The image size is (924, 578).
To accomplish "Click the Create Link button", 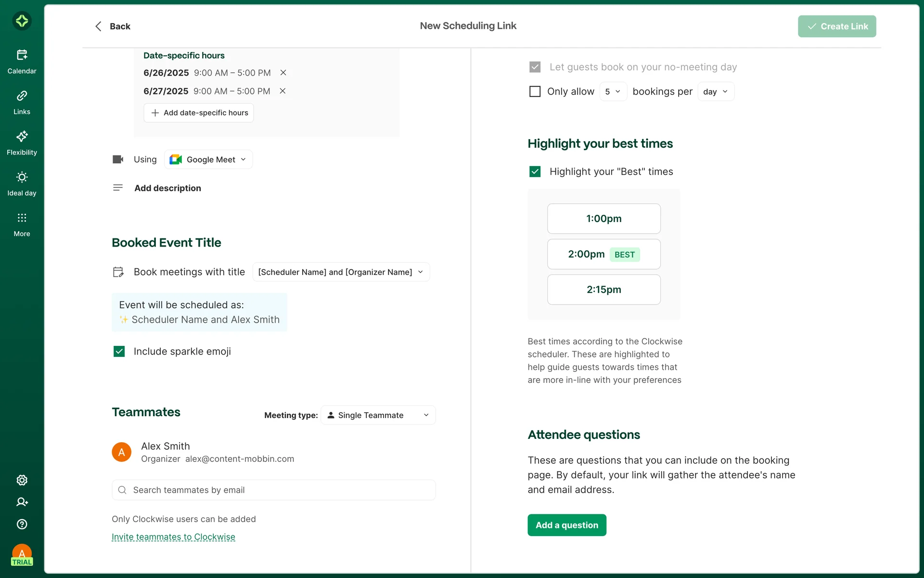I will [x=836, y=26].
